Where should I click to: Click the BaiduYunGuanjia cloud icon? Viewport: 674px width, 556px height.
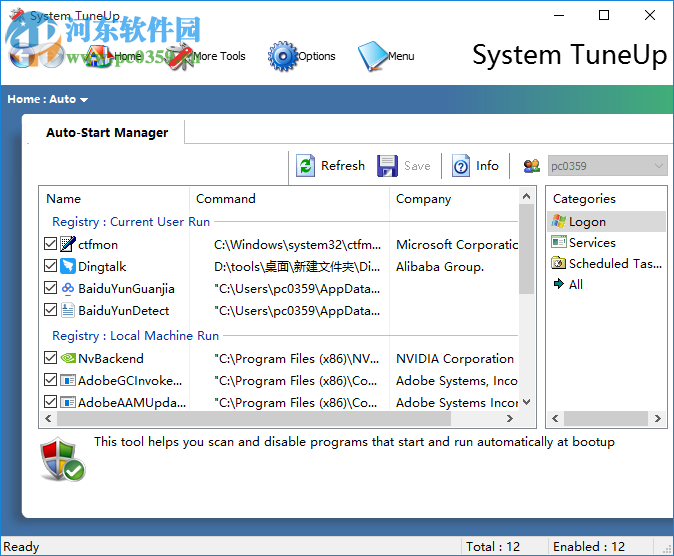tap(68, 288)
